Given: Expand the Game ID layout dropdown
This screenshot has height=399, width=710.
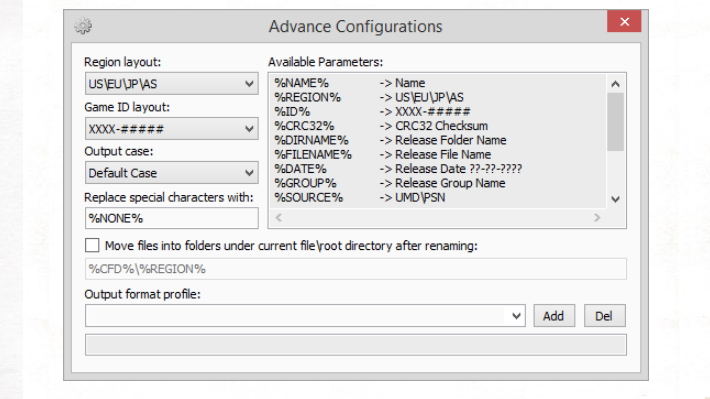Looking at the screenshot, I should pyautogui.click(x=172, y=129).
